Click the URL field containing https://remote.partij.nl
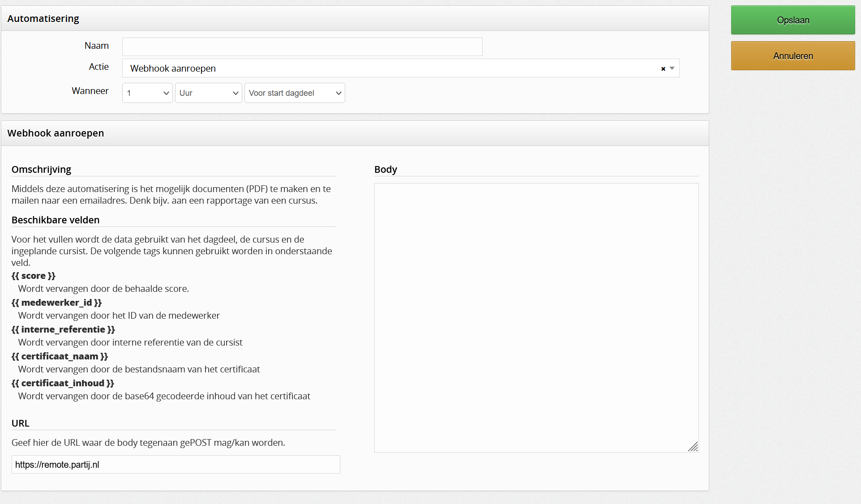 click(176, 465)
